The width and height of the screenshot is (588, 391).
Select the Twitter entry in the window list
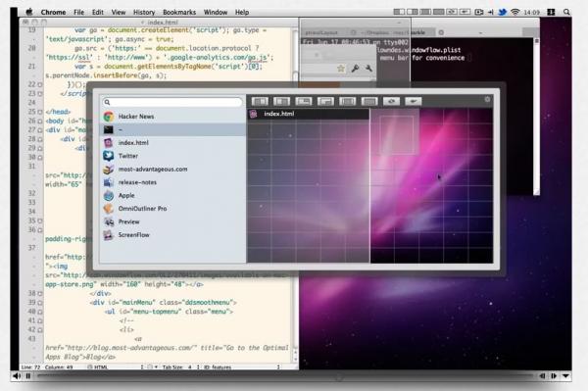click(172, 156)
